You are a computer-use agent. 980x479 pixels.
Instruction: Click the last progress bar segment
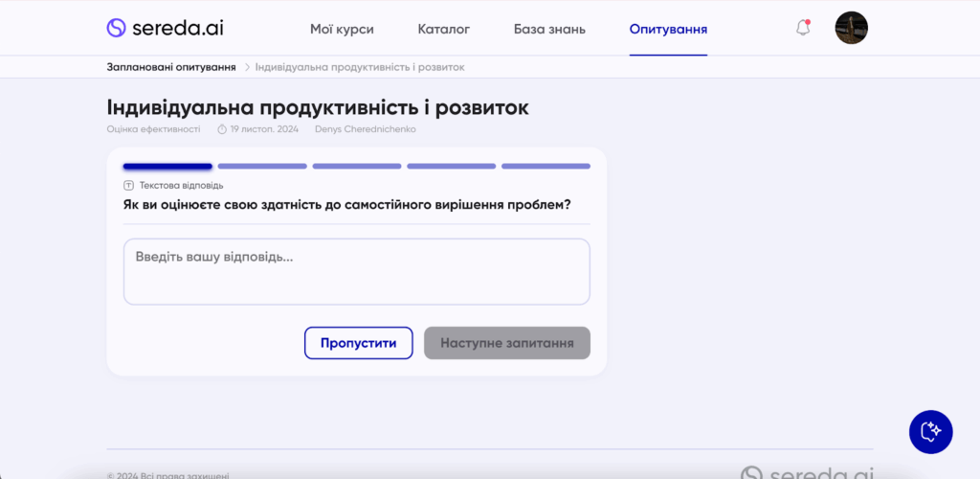pos(546,167)
